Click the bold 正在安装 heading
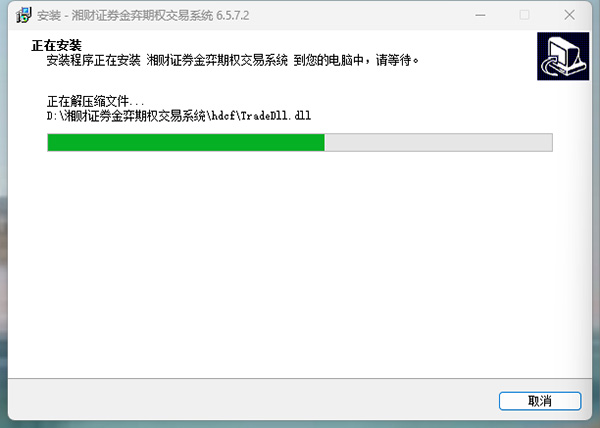This screenshot has width=600, height=428. click(56, 45)
